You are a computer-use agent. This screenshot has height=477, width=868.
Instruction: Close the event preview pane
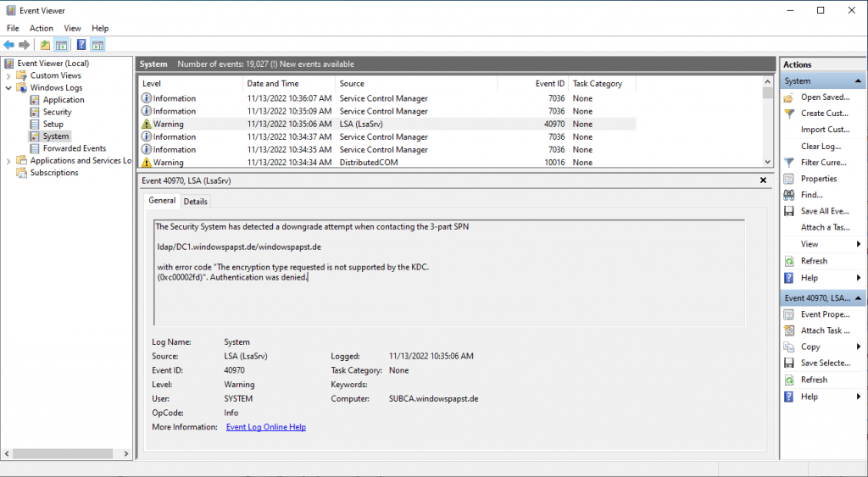tap(765, 180)
